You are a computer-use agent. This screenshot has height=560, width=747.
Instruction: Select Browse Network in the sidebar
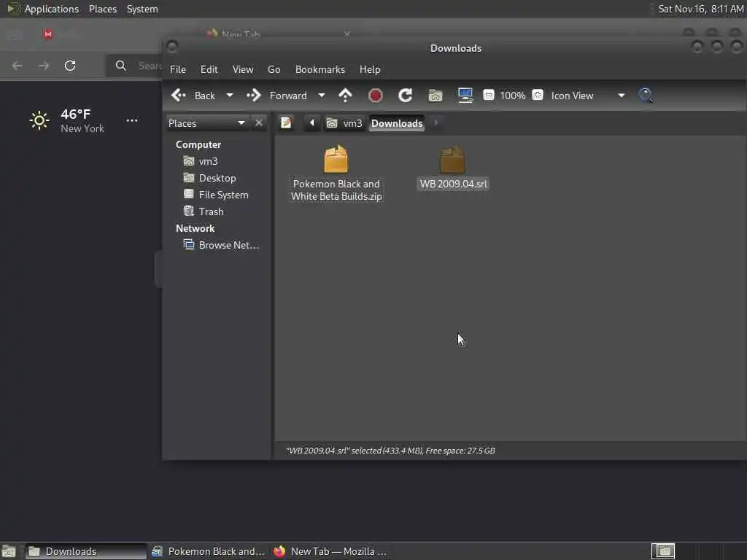228,245
